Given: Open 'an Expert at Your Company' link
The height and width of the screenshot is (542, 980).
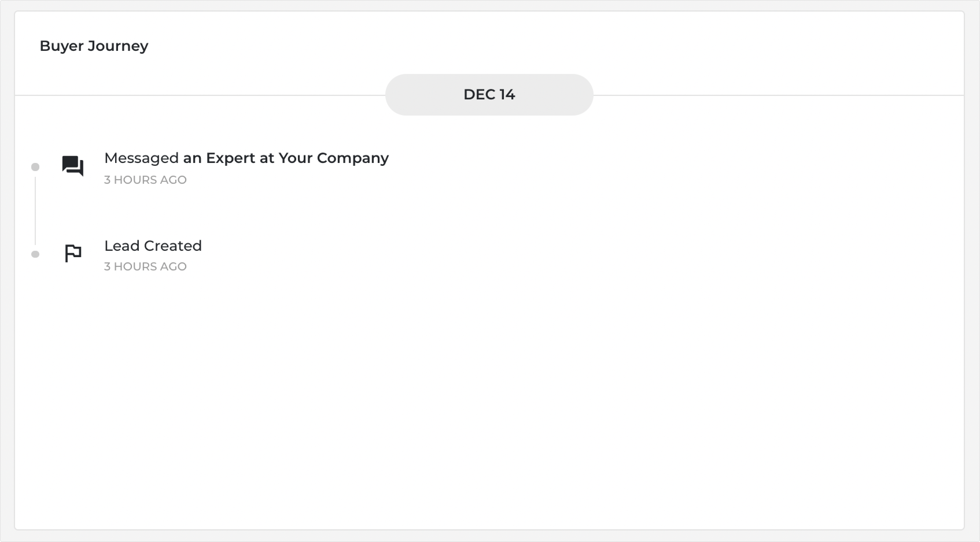Looking at the screenshot, I should [x=286, y=158].
